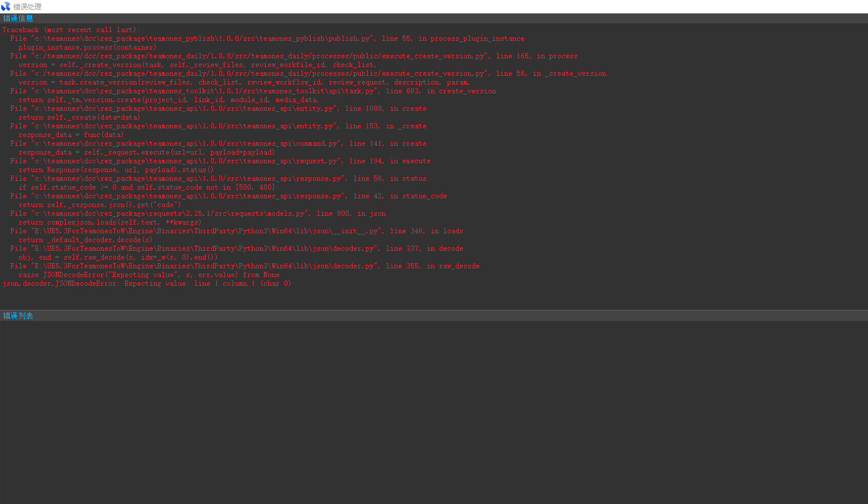Viewport: 868px width, 504px height.
Task: Click the blue app icon in title bar
Action: [x=6, y=6]
